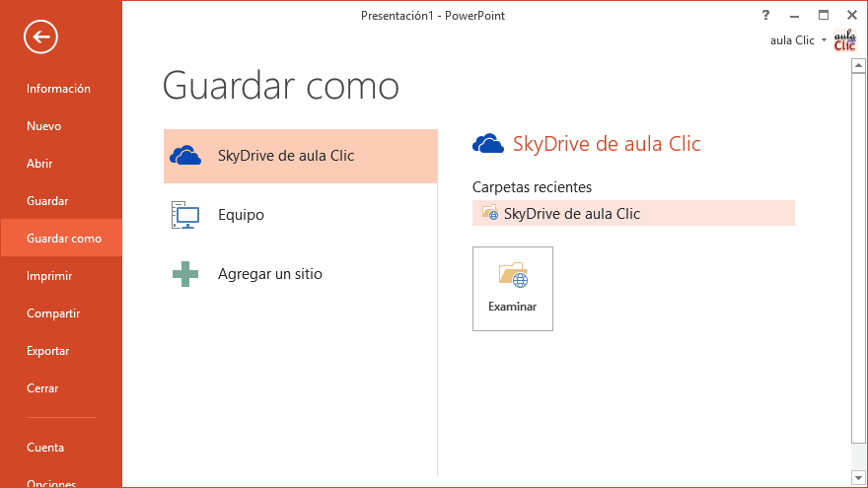Click the Equipo computer icon

(x=185, y=215)
